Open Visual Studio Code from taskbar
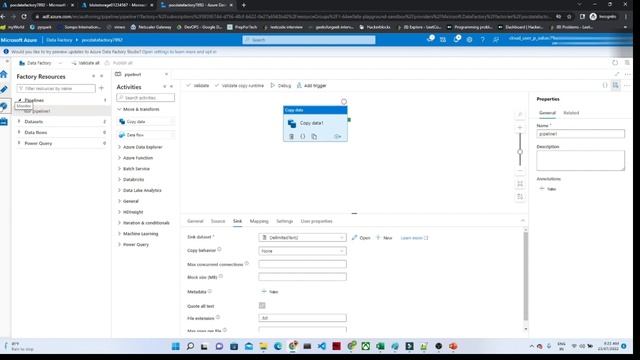The width and height of the screenshot is (640, 360). pyautogui.click(x=322, y=346)
